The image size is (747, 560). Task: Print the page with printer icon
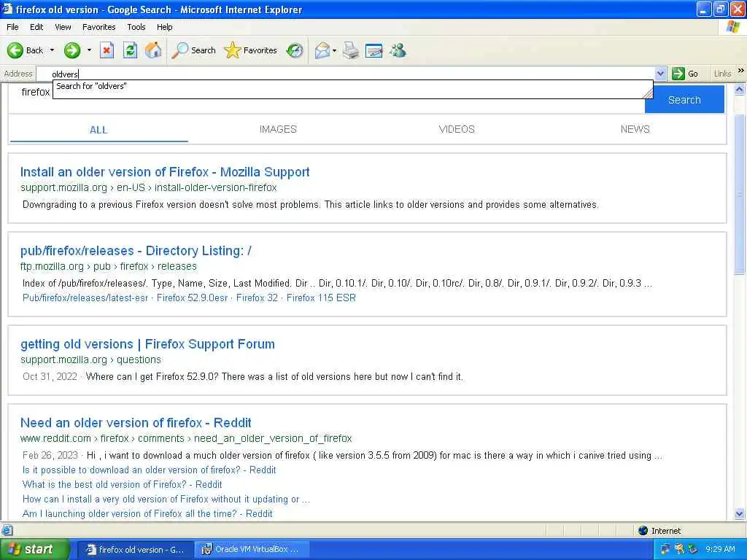click(351, 50)
